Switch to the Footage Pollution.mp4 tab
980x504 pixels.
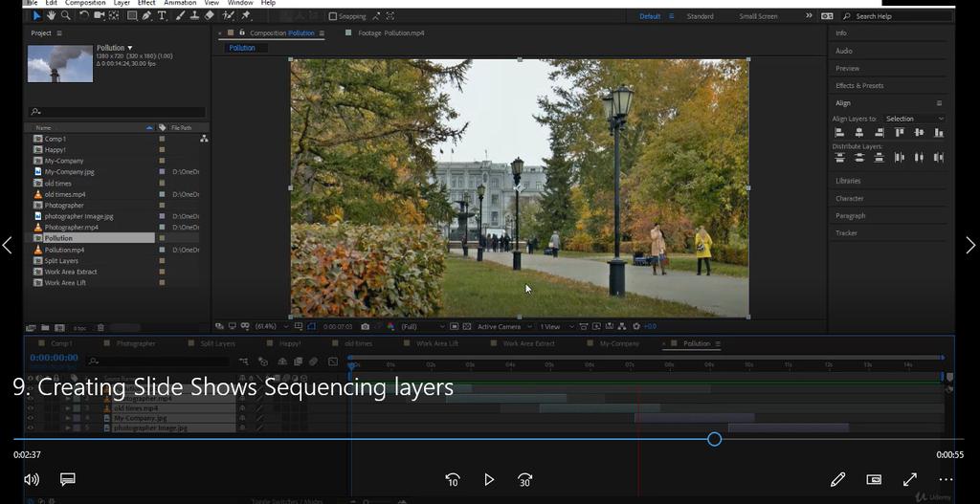[x=390, y=33]
